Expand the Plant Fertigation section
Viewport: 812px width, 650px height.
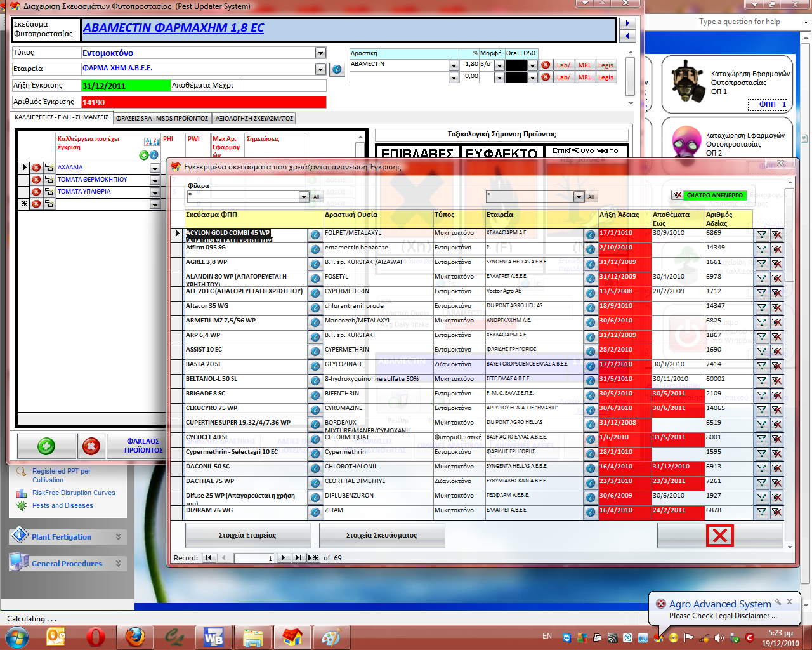coord(68,537)
